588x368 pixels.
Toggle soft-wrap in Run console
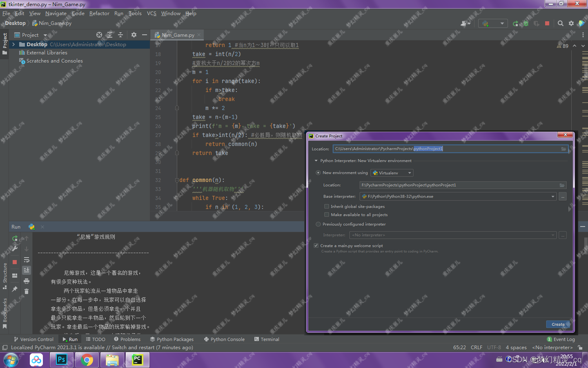(x=27, y=260)
